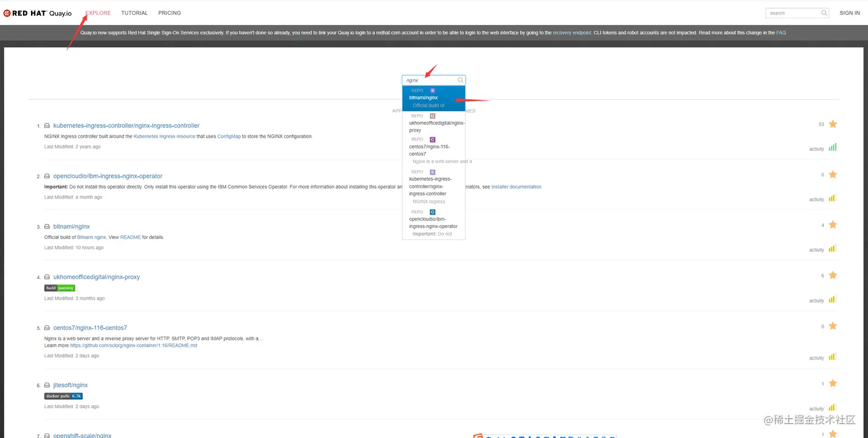Open centos7/nginx-116-centos7 repository in results list

click(x=90, y=328)
